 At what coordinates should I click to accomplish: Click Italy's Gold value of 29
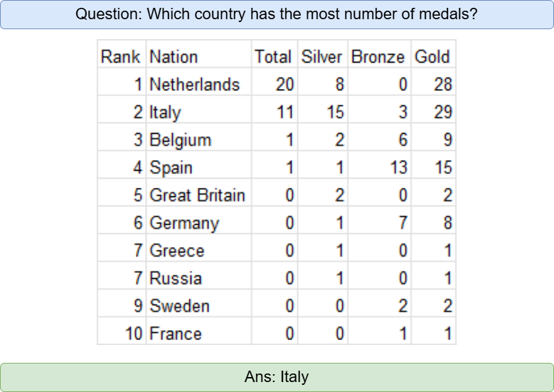click(x=442, y=112)
